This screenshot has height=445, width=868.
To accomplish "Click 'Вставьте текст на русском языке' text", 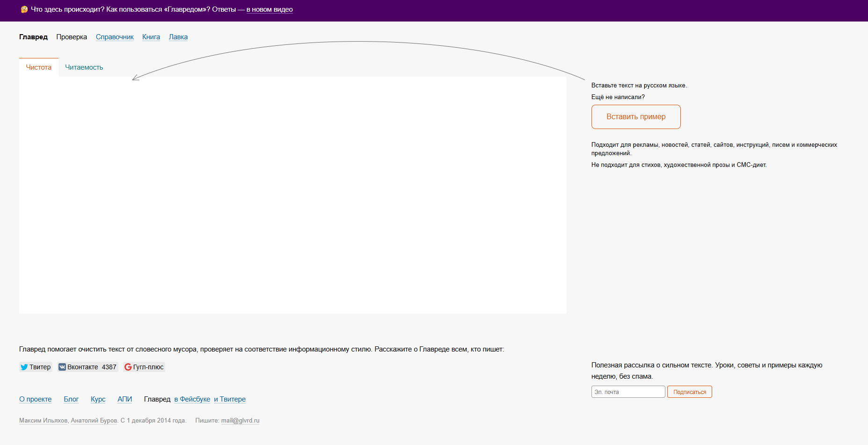I will pos(639,86).
